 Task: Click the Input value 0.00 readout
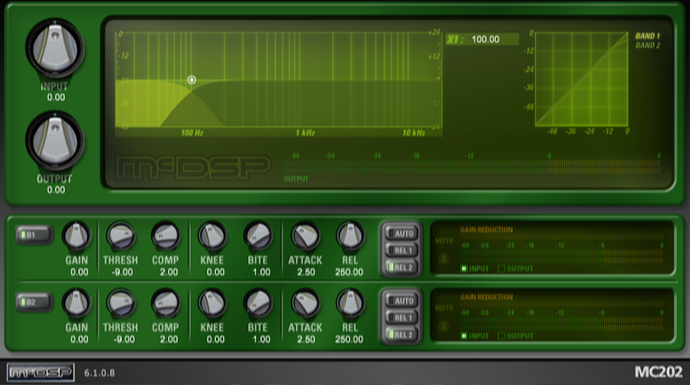[x=56, y=97]
